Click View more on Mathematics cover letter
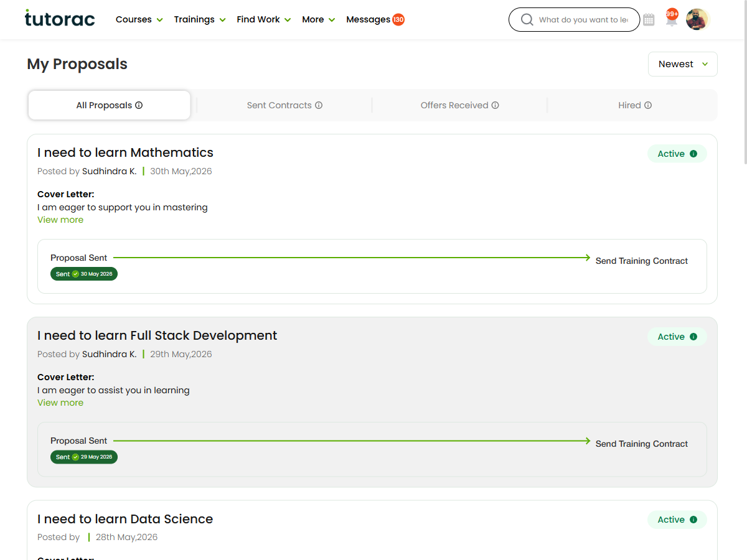This screenshot has height=560, width=747. point(60,220)
